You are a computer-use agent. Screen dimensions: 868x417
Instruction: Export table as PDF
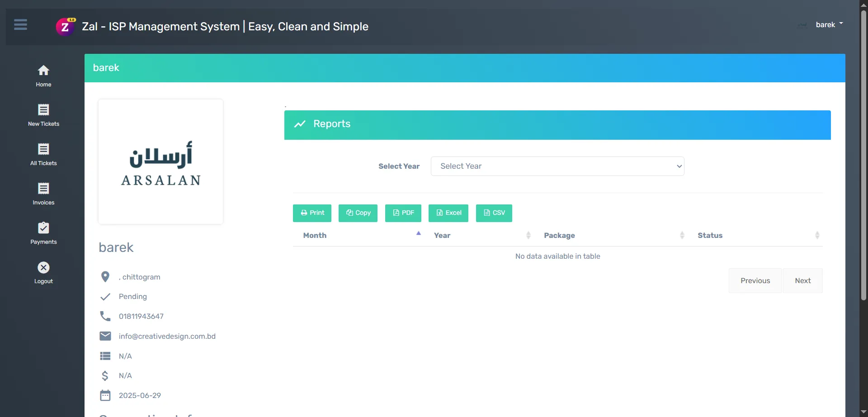pyautogui.click(x=403, y=213)
